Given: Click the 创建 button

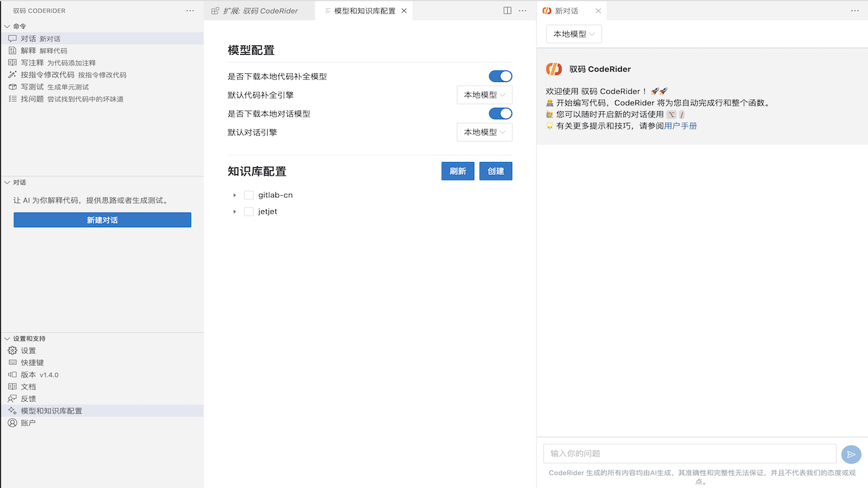Looking at the screenshot, I should coord(496,171).
